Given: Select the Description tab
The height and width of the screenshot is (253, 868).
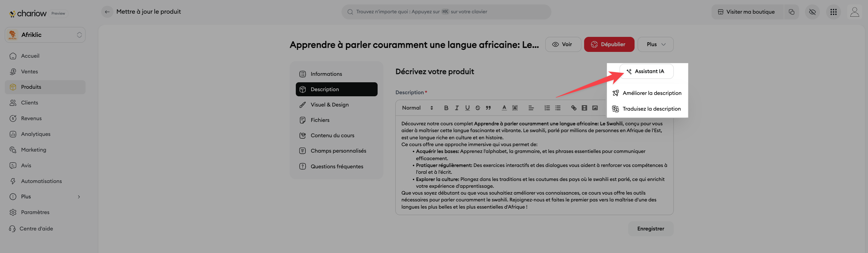Looking at the screenshot, I should click(336, 89).
